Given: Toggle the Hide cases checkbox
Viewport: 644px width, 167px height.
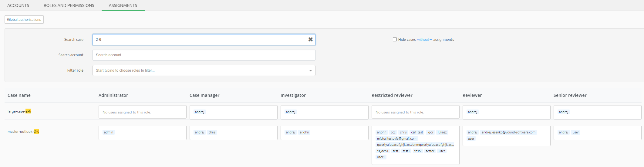Looking at the screenshot, I should pyautogui.click(x=395, y=39).
